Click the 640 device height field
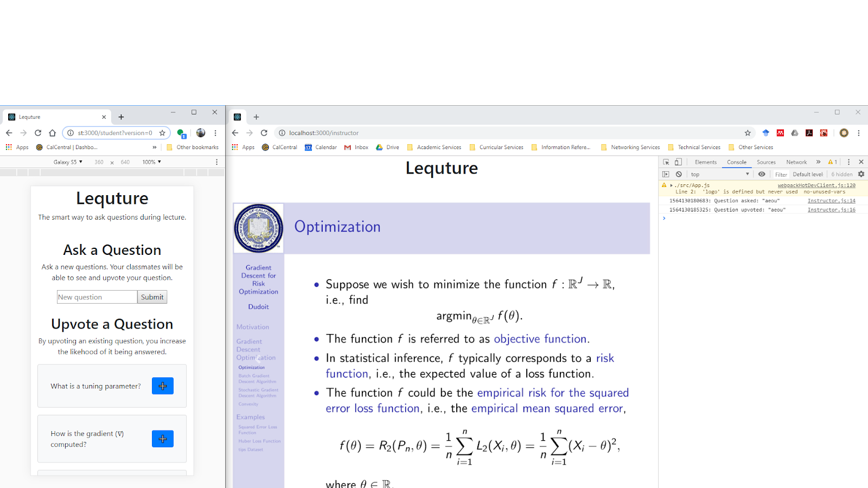868x488 pixels. click(125, 162)
